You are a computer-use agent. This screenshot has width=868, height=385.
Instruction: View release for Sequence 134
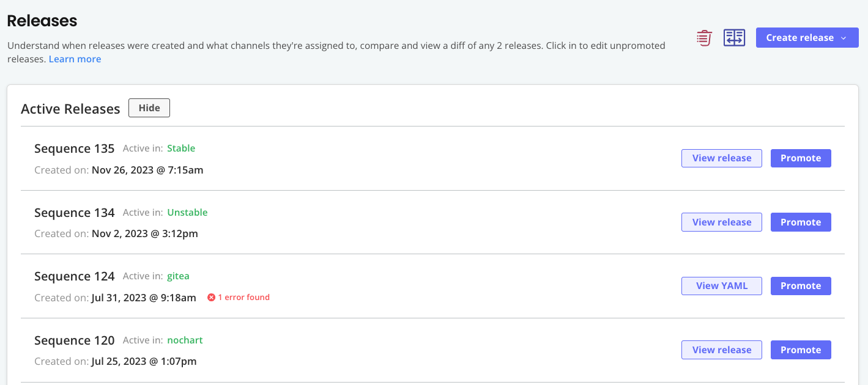click(721, 222)
